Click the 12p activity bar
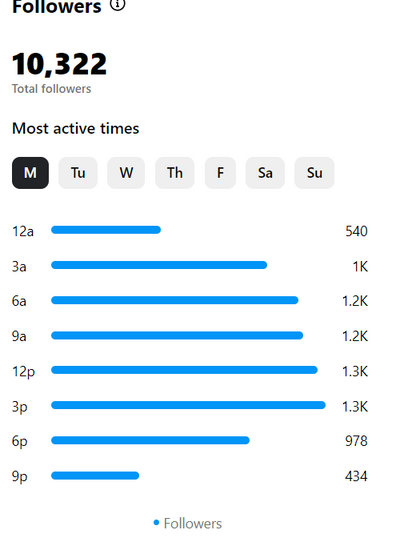Viewport: 396px width, 538px height. point(184,370)
